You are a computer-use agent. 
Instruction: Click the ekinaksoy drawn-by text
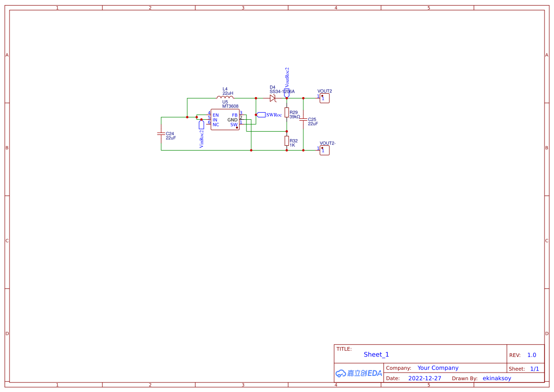point(497,378)
